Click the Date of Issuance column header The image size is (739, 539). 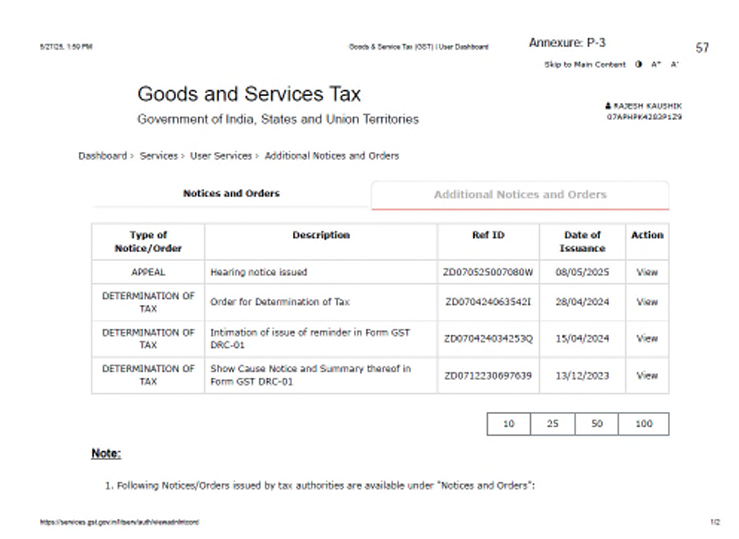(582, 241)
